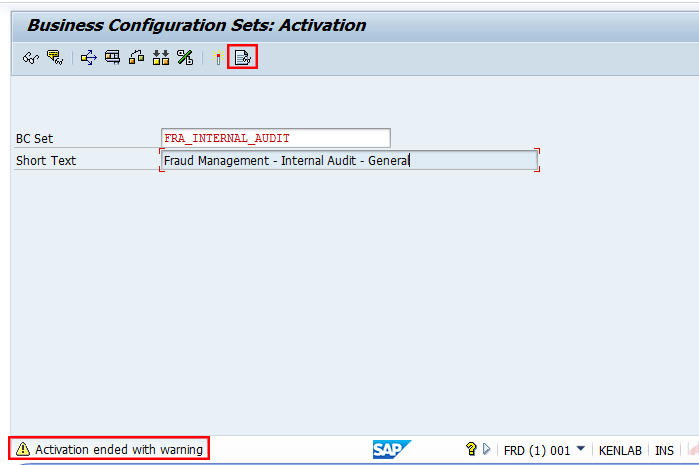Screen dimensions: 699x465
Task: Click the yellow question mark help icon
Action: coord(471,449)
